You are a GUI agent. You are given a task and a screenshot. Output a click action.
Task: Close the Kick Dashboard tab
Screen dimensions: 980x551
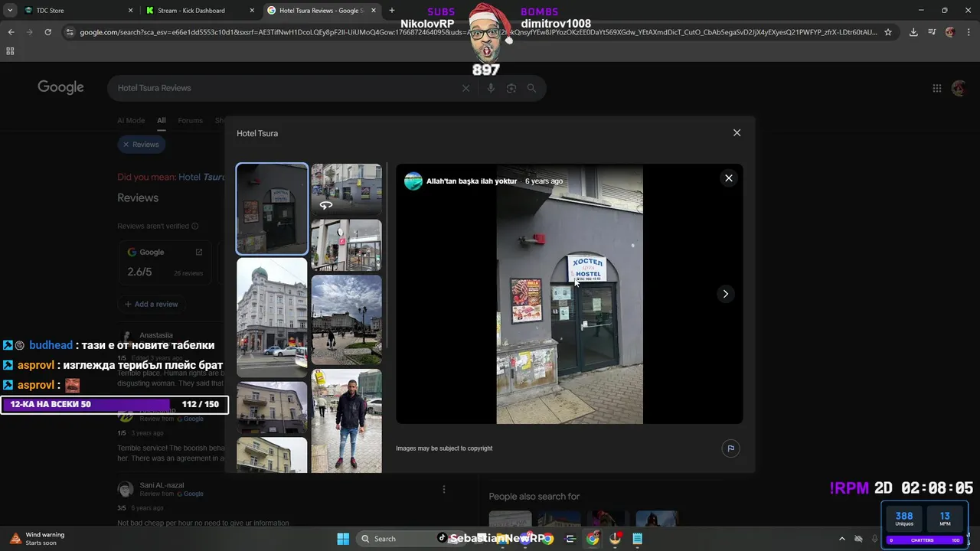[252, 11]
